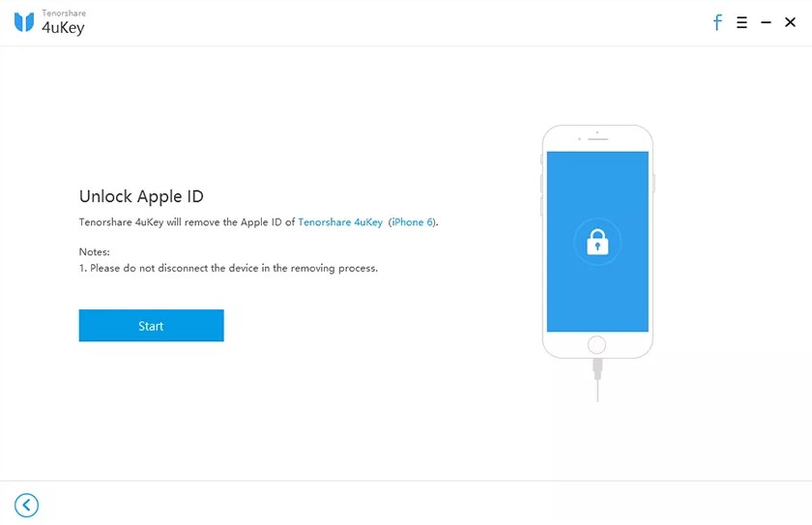Click the iPhone 6 model link
Image resolution: width=812 pixels, height=525 pixels.
(412, 222)
